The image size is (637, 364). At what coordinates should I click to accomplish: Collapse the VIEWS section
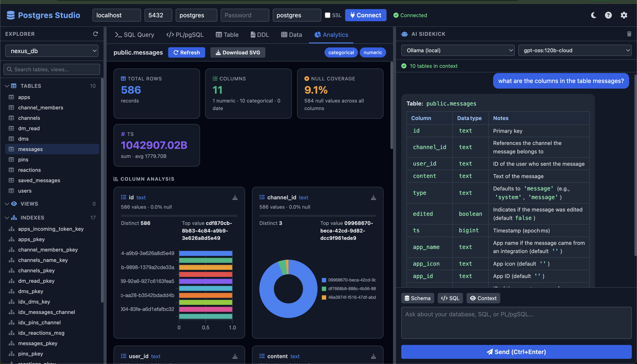point(7,203)
